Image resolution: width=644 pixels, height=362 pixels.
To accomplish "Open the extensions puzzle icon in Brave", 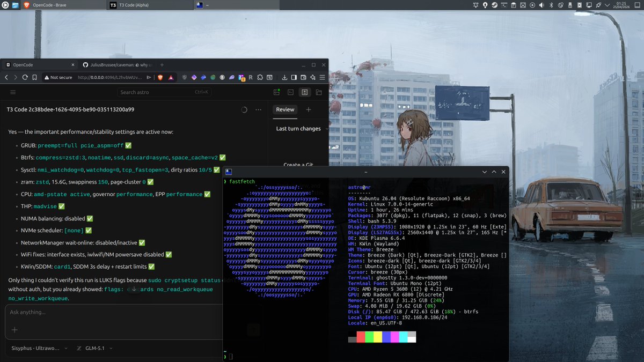I will click(260, 77).
